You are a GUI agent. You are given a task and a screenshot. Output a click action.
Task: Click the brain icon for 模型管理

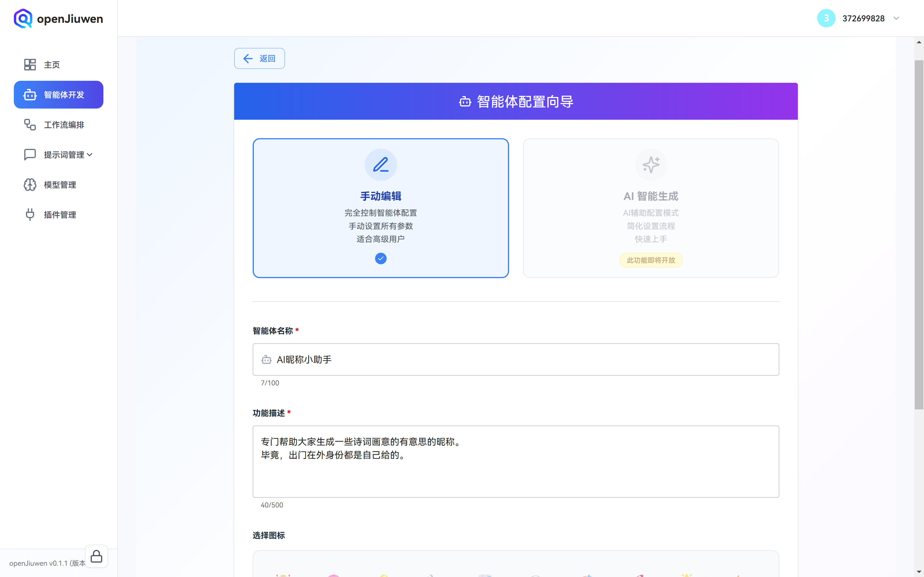30,185
